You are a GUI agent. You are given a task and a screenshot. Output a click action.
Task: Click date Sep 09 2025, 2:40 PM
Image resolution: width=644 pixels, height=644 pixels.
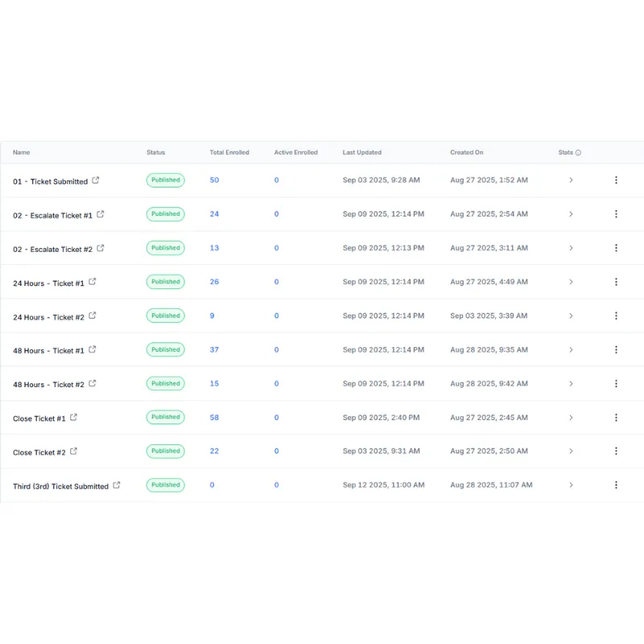(x=381, y=417)
